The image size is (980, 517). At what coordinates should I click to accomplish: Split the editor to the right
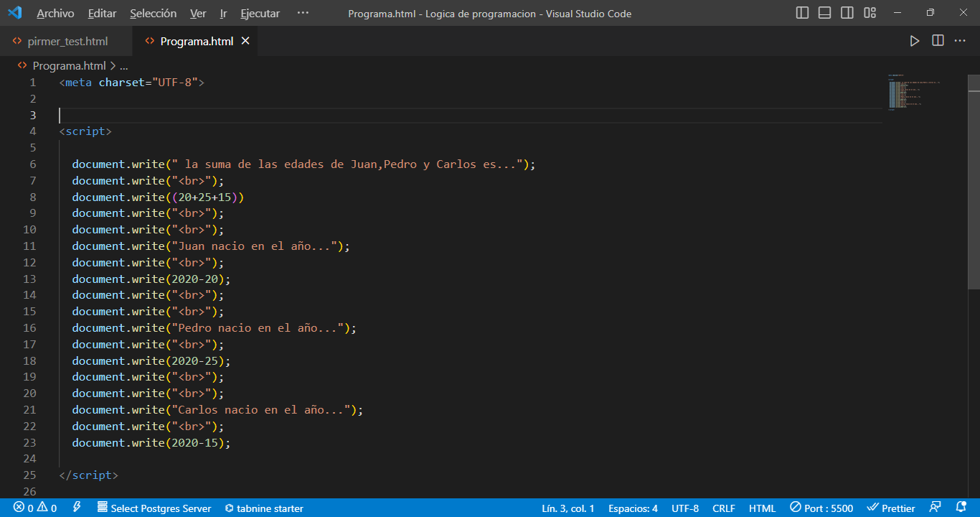(x=938, y=41)
